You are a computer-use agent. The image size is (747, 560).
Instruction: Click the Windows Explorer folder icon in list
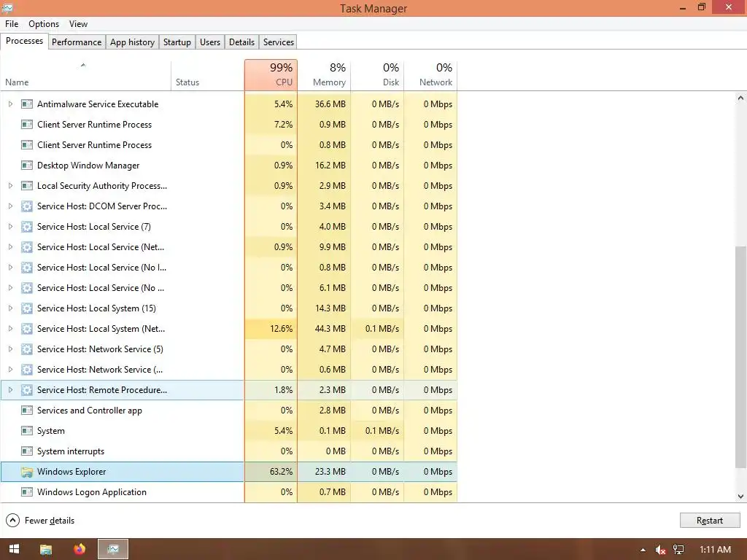click(27, 472)
